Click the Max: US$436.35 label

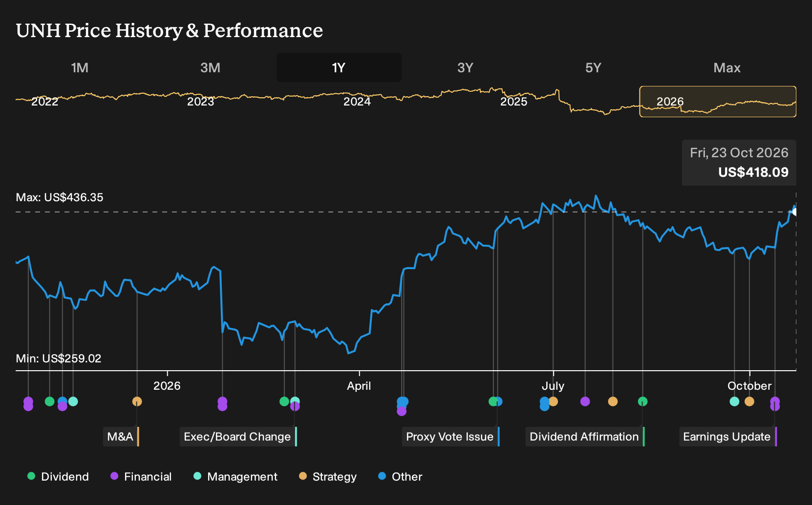pos(60,197)
